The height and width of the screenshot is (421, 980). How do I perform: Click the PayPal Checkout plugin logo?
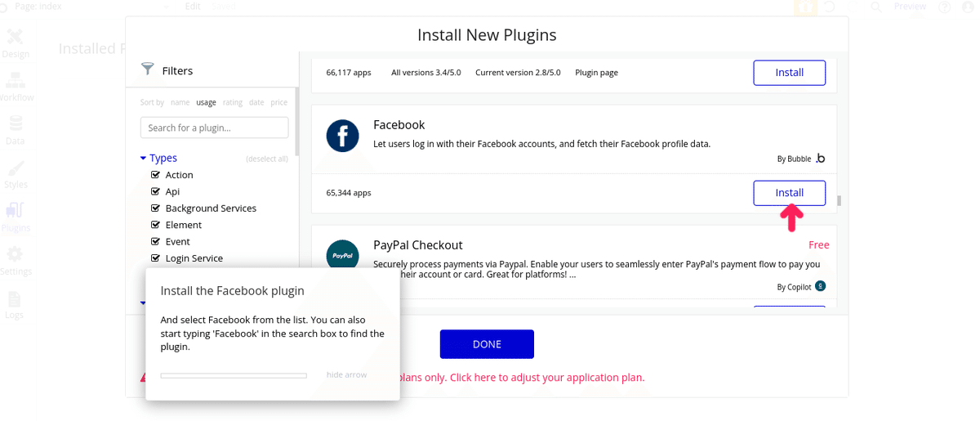tap(343, 256)
